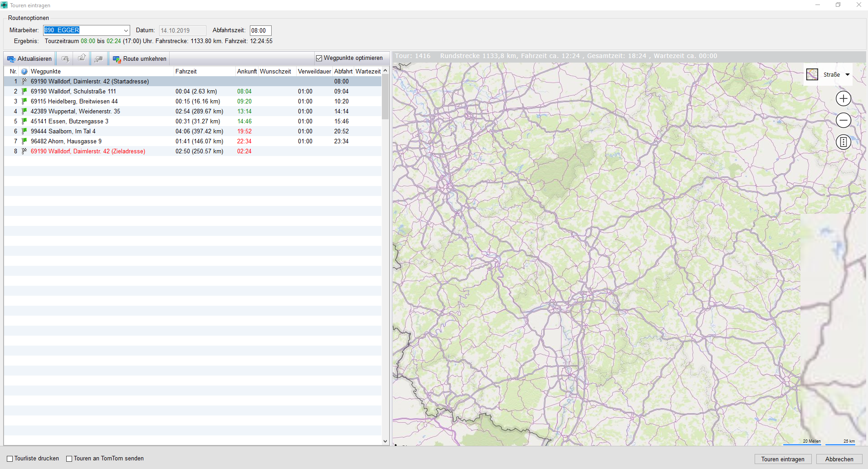The height and width of the screenshot is (469, 868).
Task: Enable Tourliste drucken checkbox
Action: [x=10, y=459]
